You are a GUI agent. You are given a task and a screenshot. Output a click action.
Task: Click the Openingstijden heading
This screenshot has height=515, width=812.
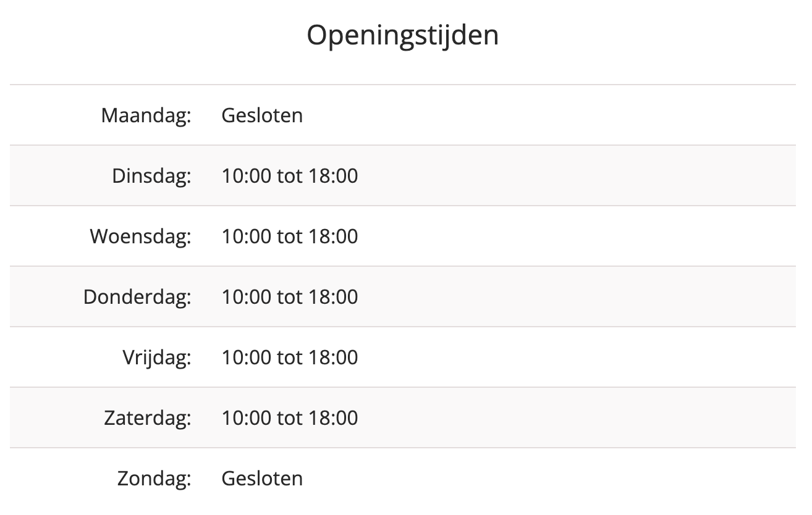click(x=402, y=36)
